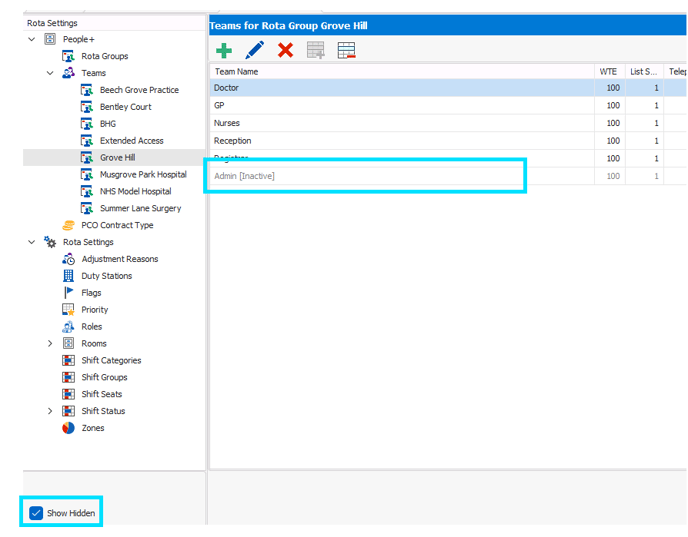Click the Teams people icon
This screenshot has height=537, width=688.
68,73
